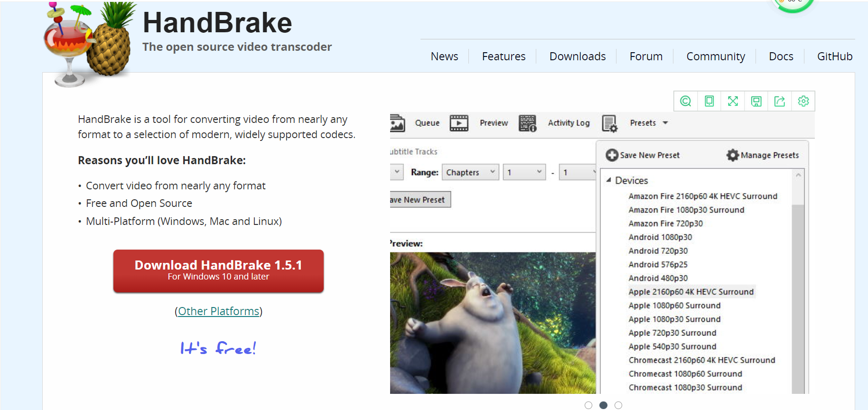Select Amazon Fire 2160p60 4K HEVC Surround
This screenshot has width=868, height=410.
(x=703, y=196)
